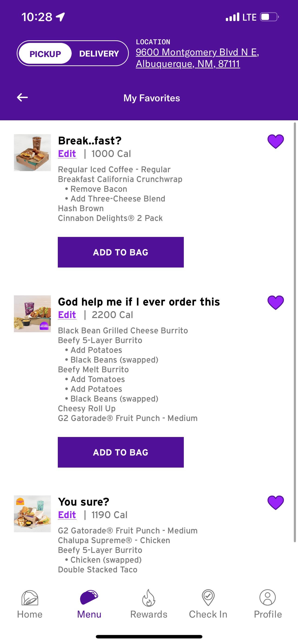Edit the You sure? favorite
The height and width of the screenshot is (644, 298).
click(x=67, y=515)
